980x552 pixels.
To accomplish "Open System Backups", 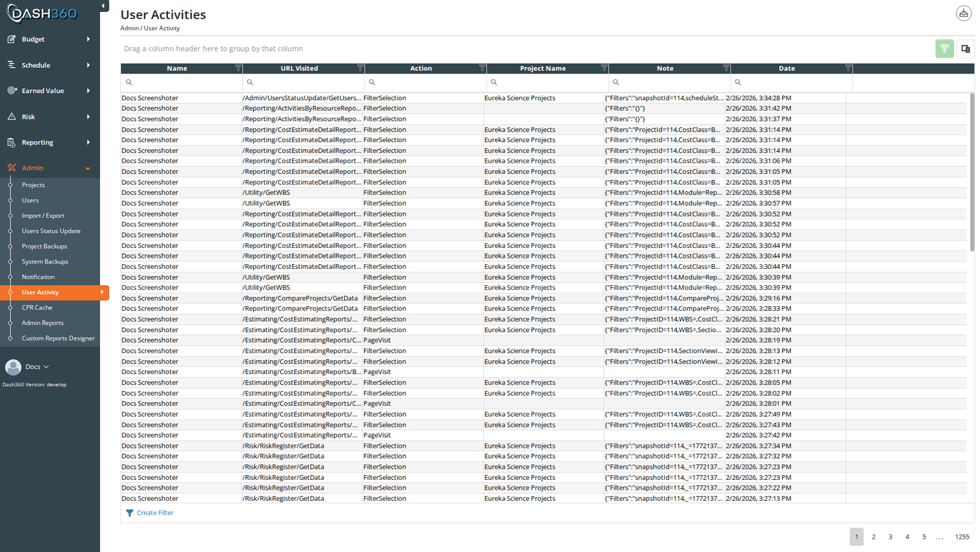I will [45, 262].
